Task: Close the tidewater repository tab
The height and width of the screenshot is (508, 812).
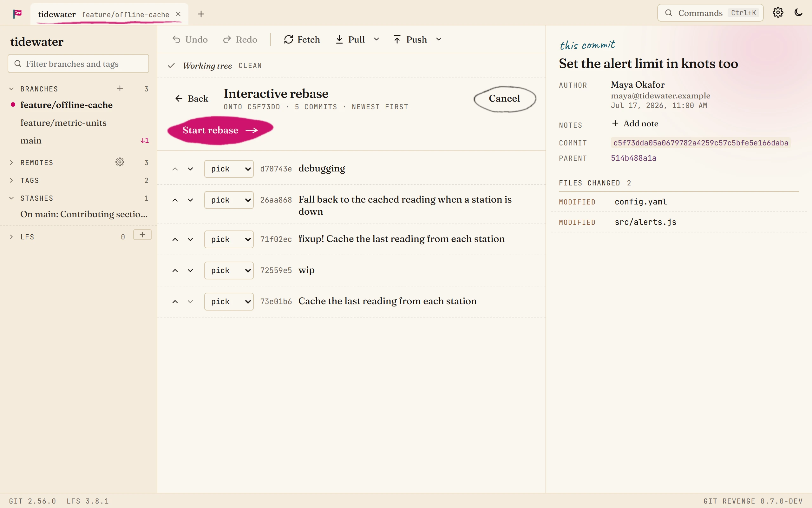Action: tap(179, 14)
